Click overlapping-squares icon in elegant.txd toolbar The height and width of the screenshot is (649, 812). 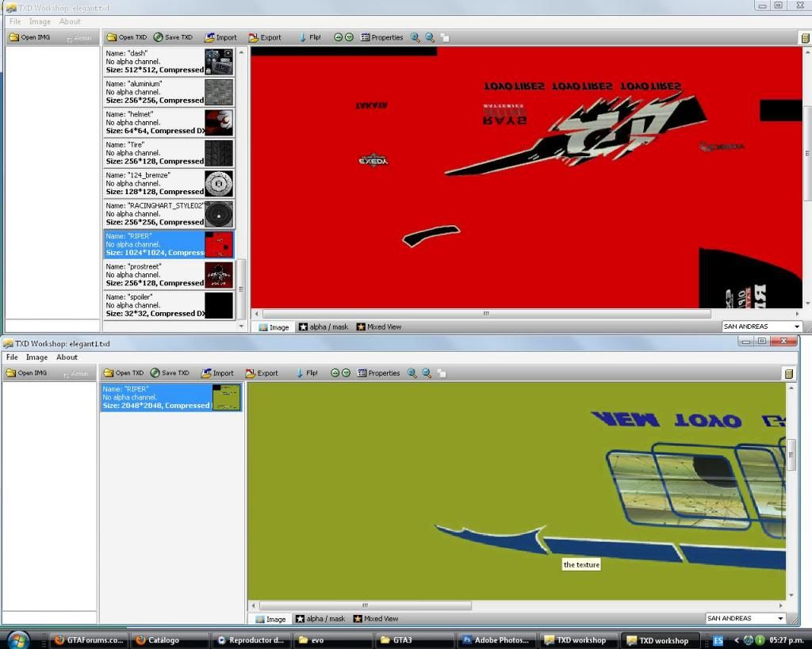pos(445,37)
